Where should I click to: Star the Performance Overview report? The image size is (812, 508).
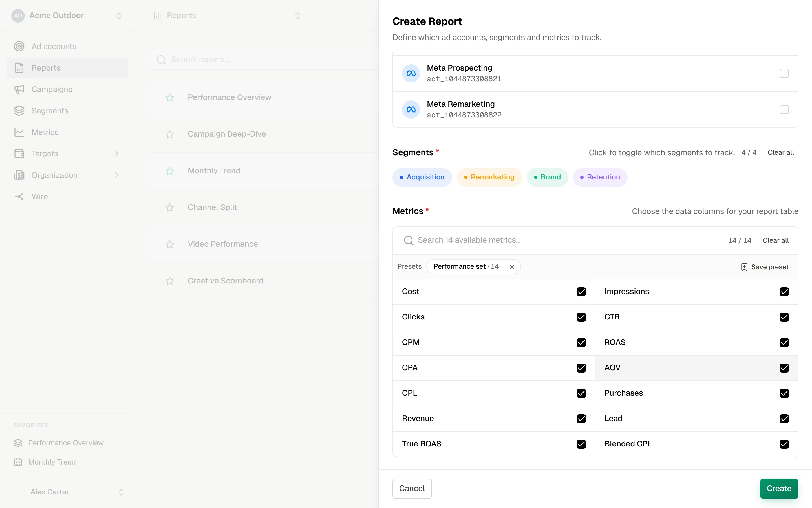pos(170,97)
